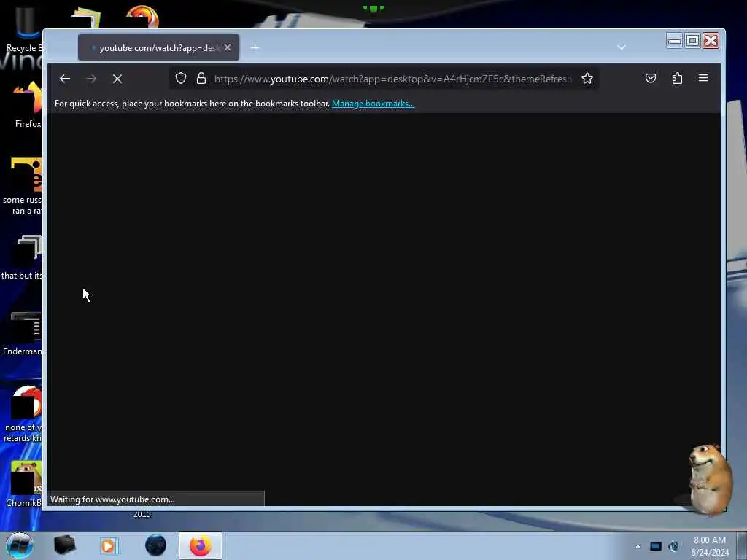Click the 'Waiting for www.youtube.com...' status text

point(112,499)
